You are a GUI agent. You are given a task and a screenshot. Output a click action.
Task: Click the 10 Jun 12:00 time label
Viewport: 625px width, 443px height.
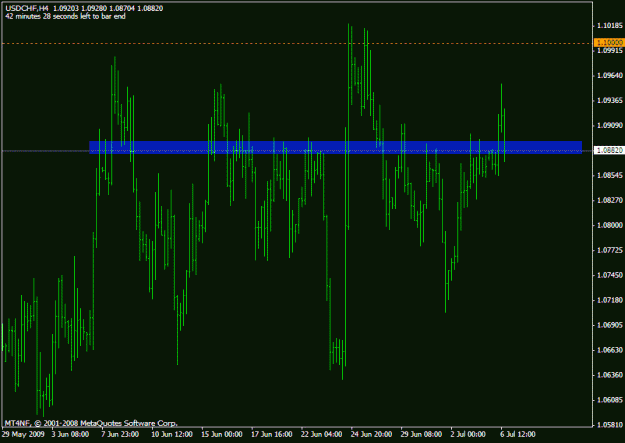[x=172, y=434]
